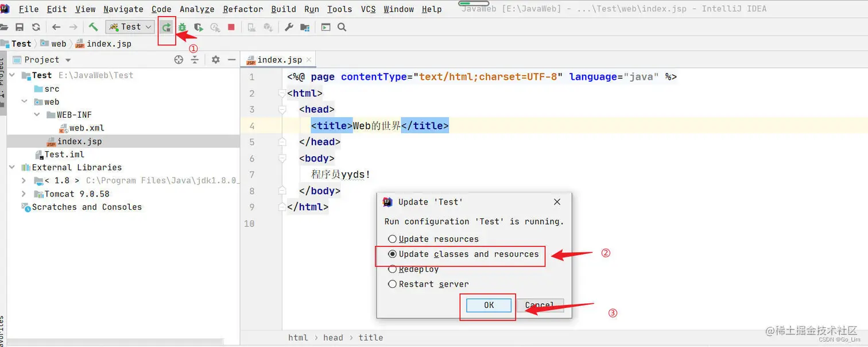Open the Help menu
Image resolution: width=868 pixels, height=347 pixels.
(x=432, y=9)
